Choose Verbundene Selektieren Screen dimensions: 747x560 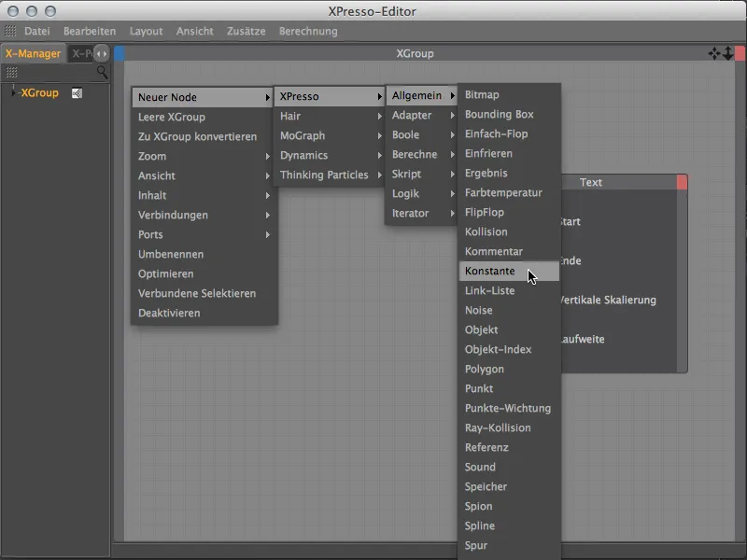tap(203, 293)
